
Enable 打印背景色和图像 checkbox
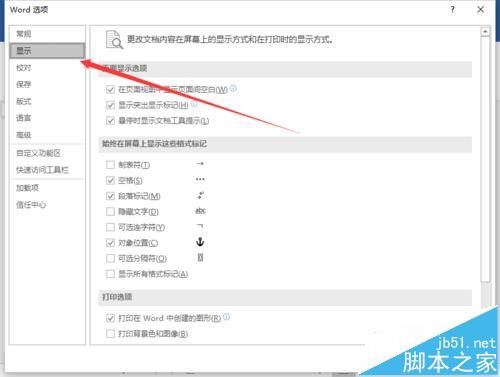[110, 333]
